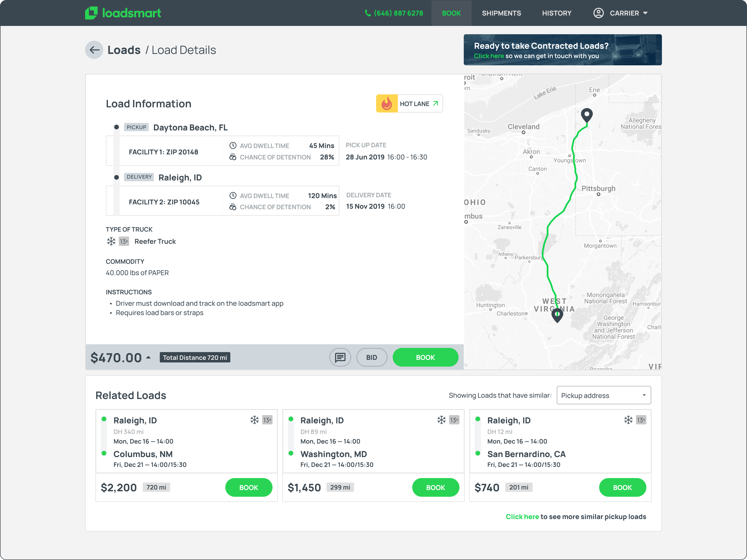
Task: Expand the $470.00 price breakdown arrow
Action: point(148,357)
